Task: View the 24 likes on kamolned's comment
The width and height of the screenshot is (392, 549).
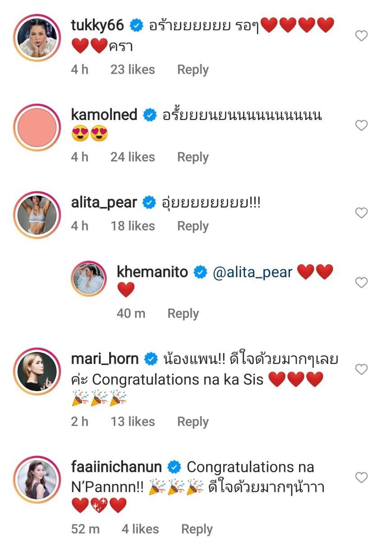Action: point(132,157)
